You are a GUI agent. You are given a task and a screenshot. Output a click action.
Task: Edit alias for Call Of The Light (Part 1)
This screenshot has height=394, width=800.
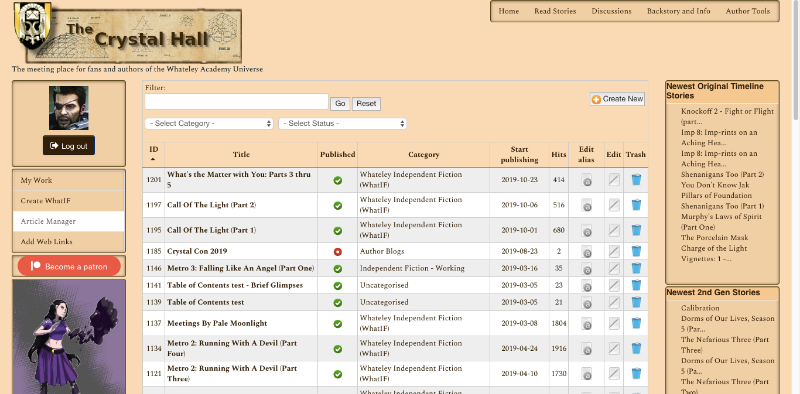coord(587,231)
